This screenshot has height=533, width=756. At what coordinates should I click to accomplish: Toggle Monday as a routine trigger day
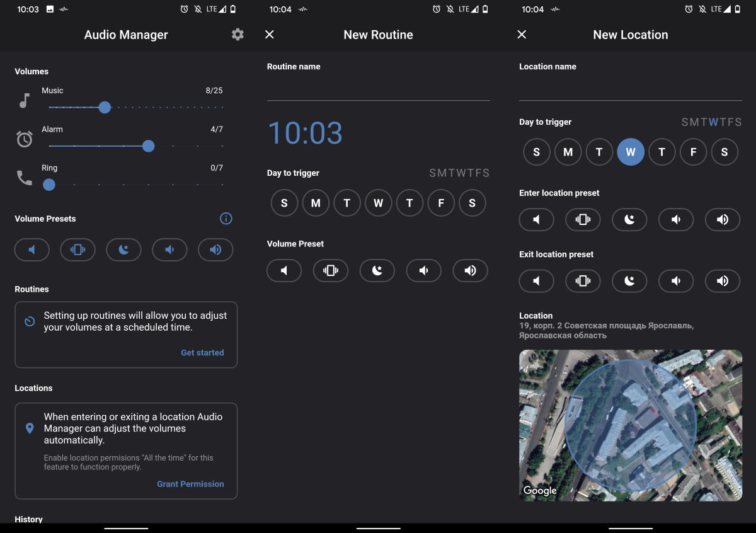click(316, 202)
